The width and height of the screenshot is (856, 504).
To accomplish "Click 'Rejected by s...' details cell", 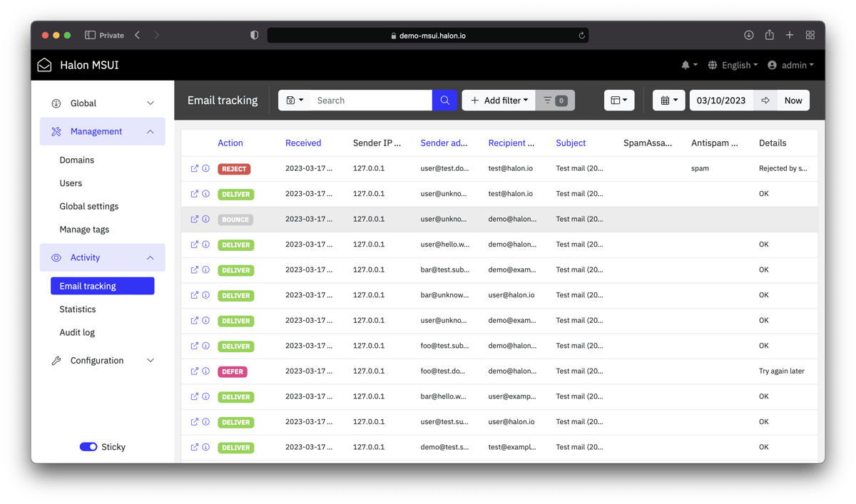I will 783,169.
